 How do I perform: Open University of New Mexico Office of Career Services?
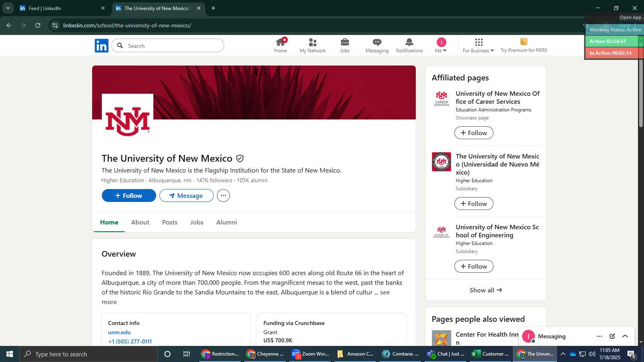tap(497, 97)
